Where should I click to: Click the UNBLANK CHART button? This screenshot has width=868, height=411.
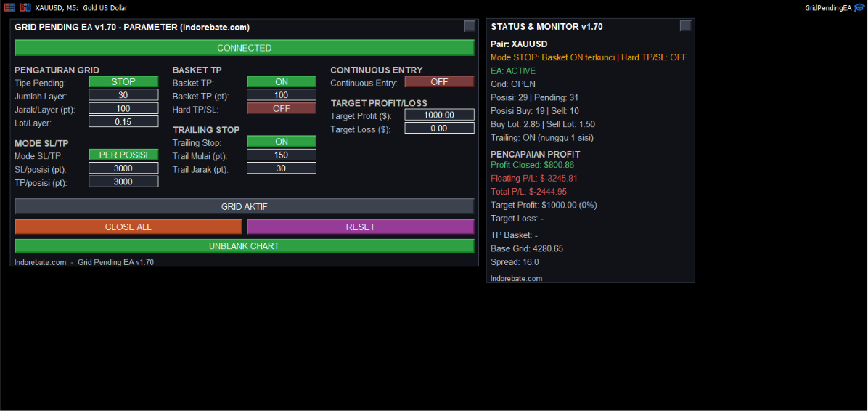click(244, 246)
